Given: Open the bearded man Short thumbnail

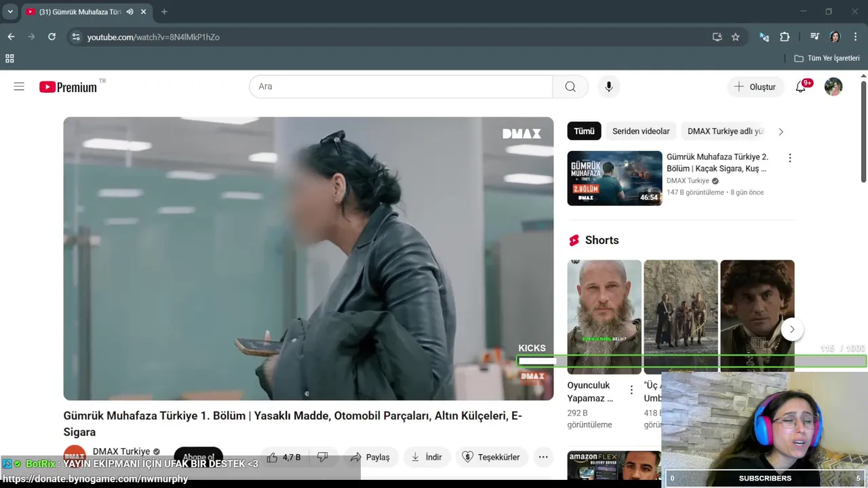Looking at the screenshot, I should click(x=604, y=317).
